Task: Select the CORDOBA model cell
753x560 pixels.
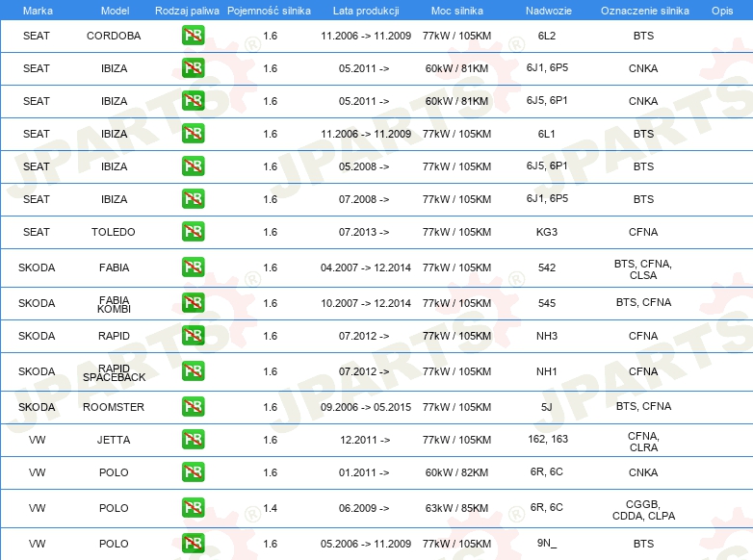Action: point(114,36)
